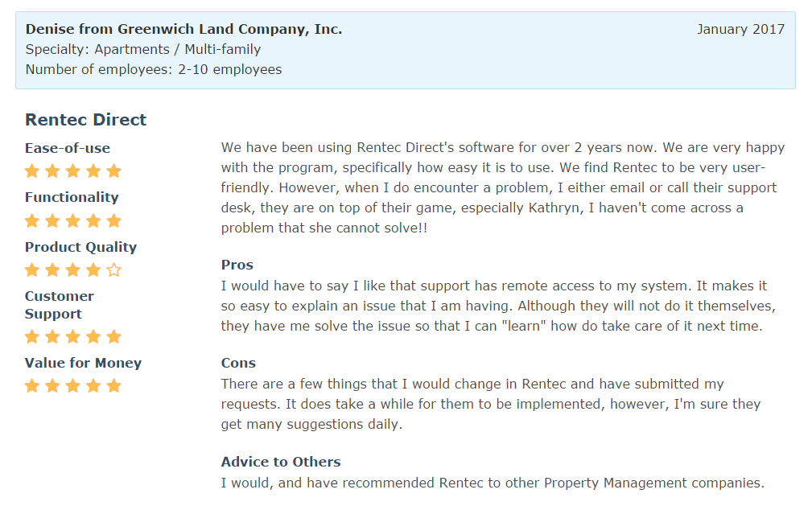Click the fifth star under Ease-of-use

tap(113, 171)
